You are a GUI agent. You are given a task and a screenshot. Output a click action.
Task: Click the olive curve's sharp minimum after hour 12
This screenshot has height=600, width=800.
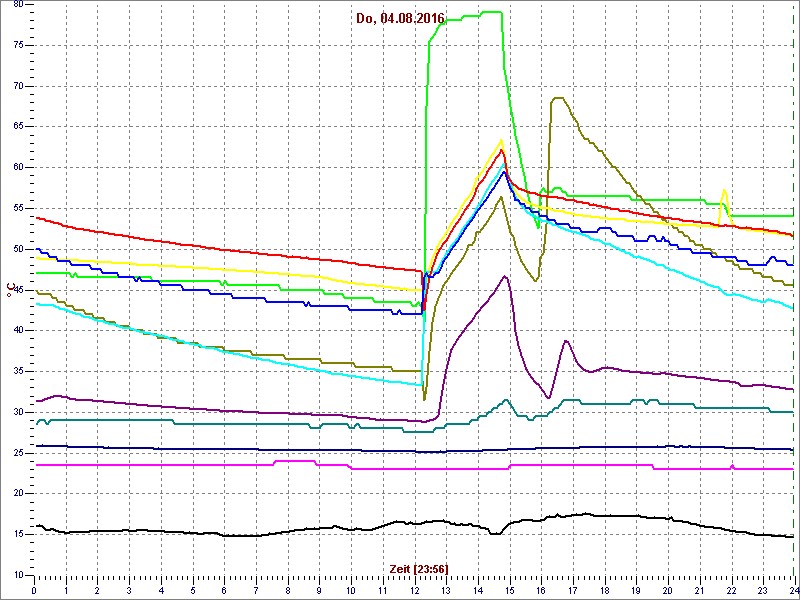(x=424, y=400)
